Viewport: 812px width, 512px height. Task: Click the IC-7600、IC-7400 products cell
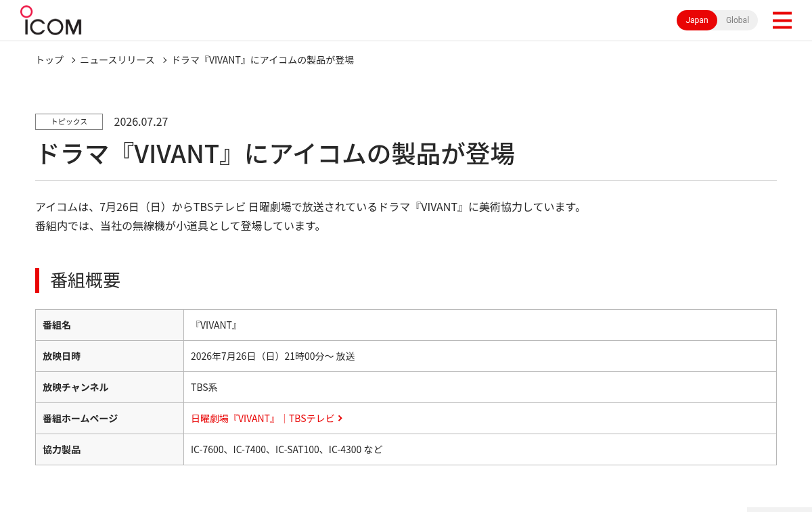pos(480,450)
